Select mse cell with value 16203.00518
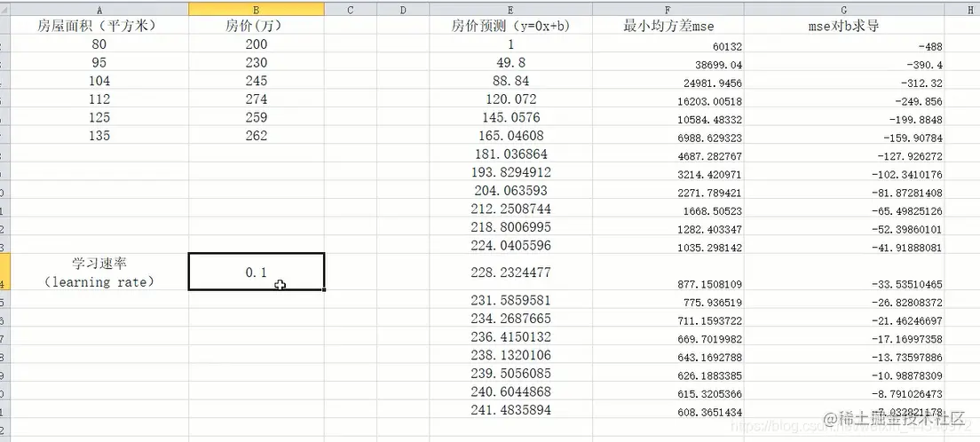Image resolution: width=980 pixels, height=442 pixels. [668, 99]
